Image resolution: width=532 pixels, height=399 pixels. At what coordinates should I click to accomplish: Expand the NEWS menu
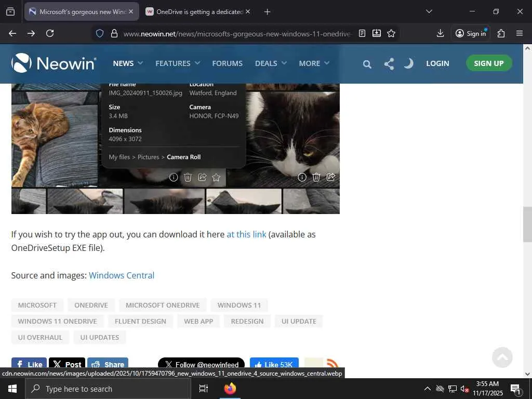point(128,63)
